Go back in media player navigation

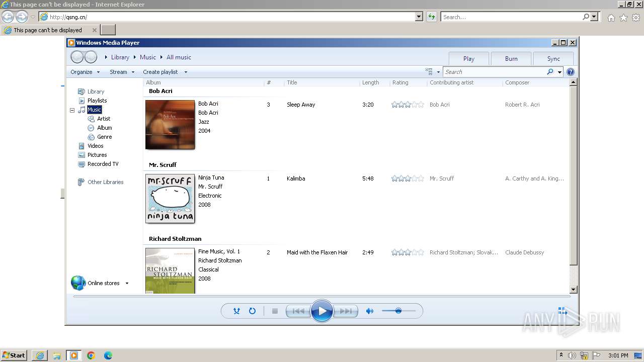point(77,57)
